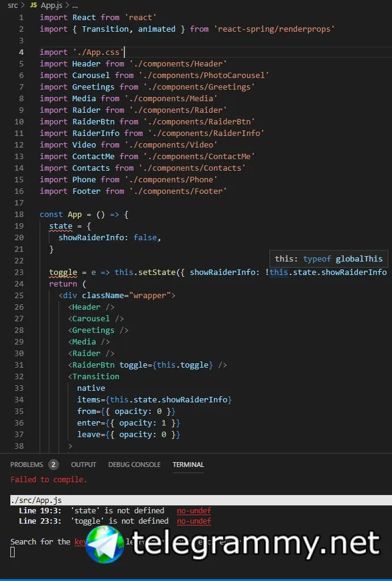The width and height of the screenshot is (392, 581).
Task: Click './components/RaiderBtn' import path
Action: click(199, 121)
